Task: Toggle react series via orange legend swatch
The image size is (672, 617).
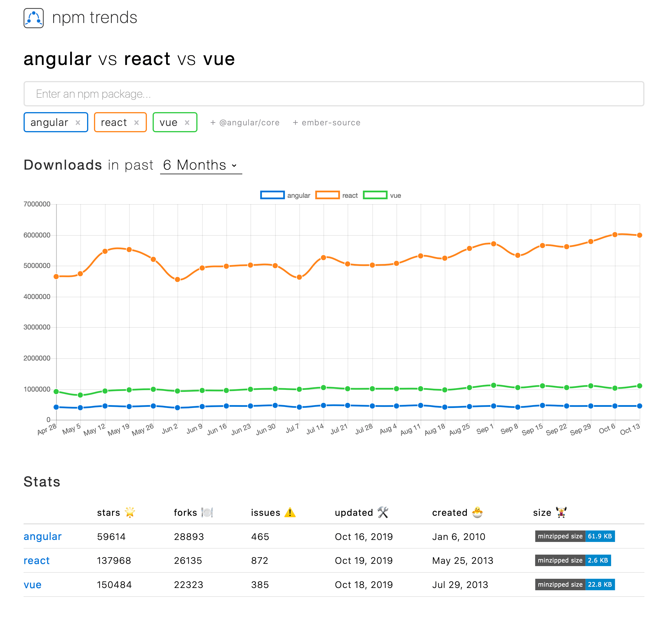Action: point(327,195)
